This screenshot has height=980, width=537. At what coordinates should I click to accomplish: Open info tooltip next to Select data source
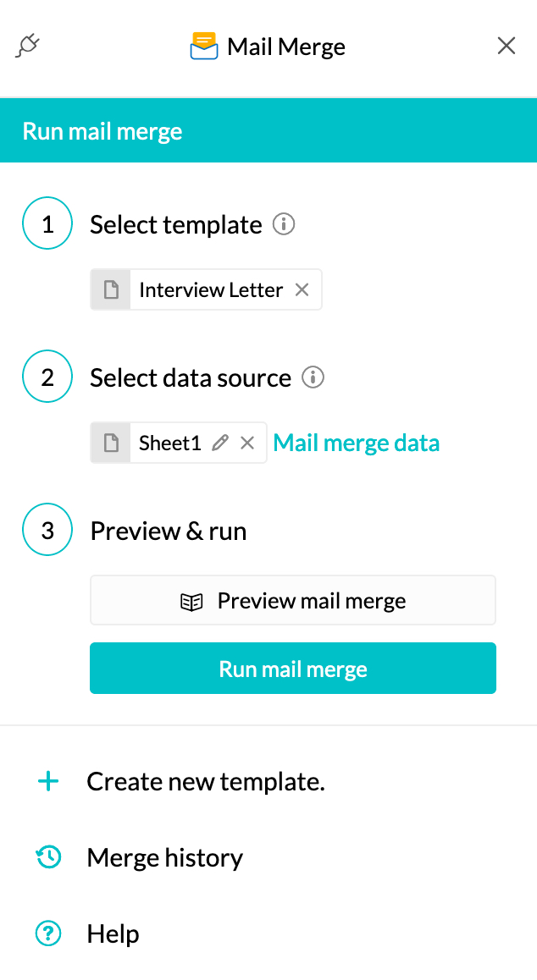313,377
